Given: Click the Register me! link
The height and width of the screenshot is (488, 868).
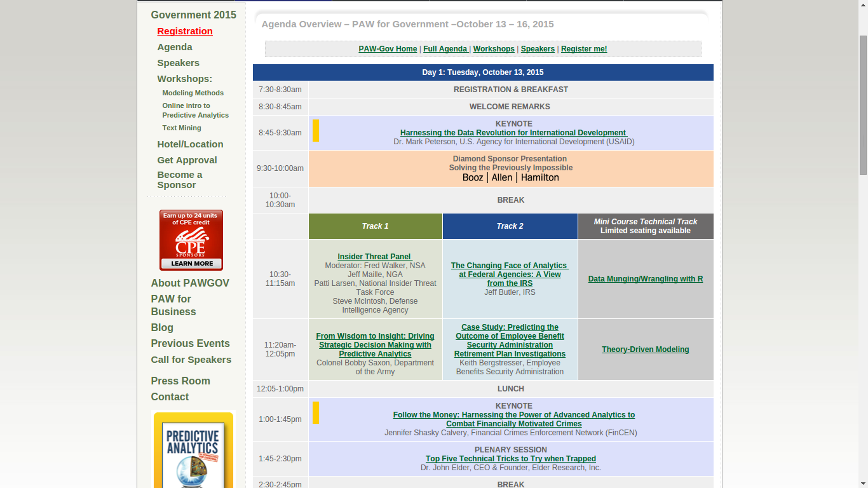Looking at the screenshot, I should pos(583,49).
